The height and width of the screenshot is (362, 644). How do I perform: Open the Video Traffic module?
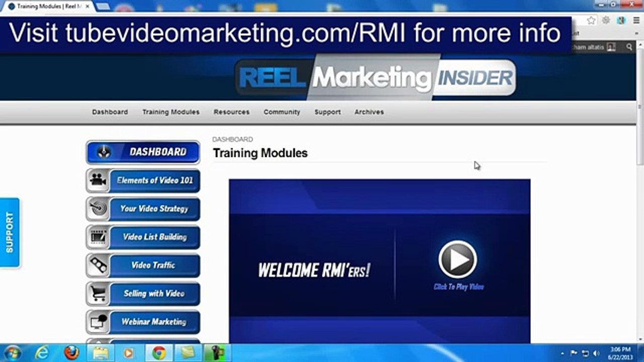pyautogui.click(x=143, y=265)
